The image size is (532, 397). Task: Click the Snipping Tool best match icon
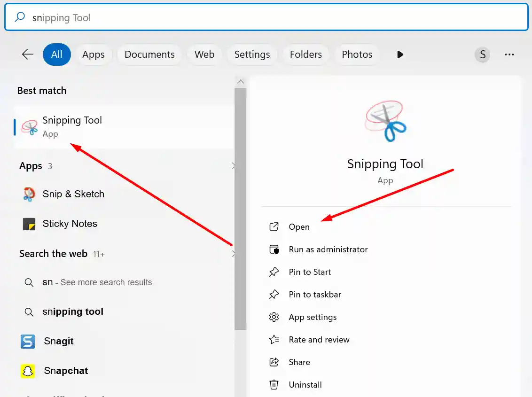(30, 127)
